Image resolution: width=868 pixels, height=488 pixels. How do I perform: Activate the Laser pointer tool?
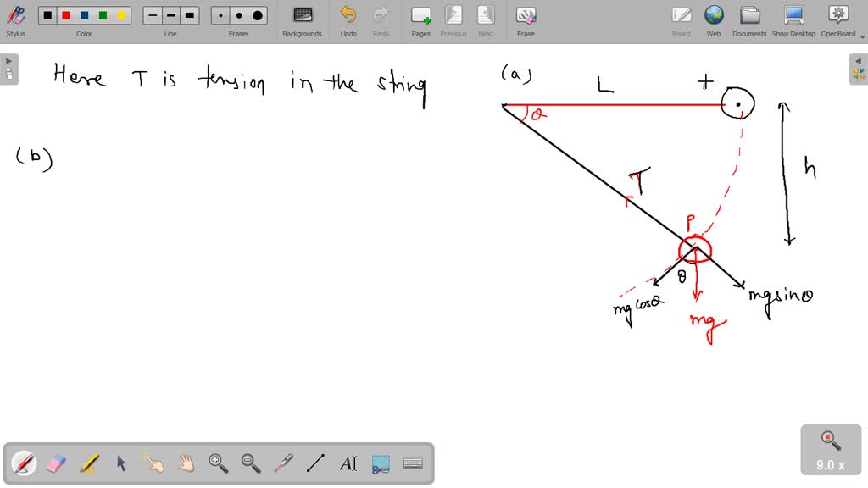click(283, 463)
